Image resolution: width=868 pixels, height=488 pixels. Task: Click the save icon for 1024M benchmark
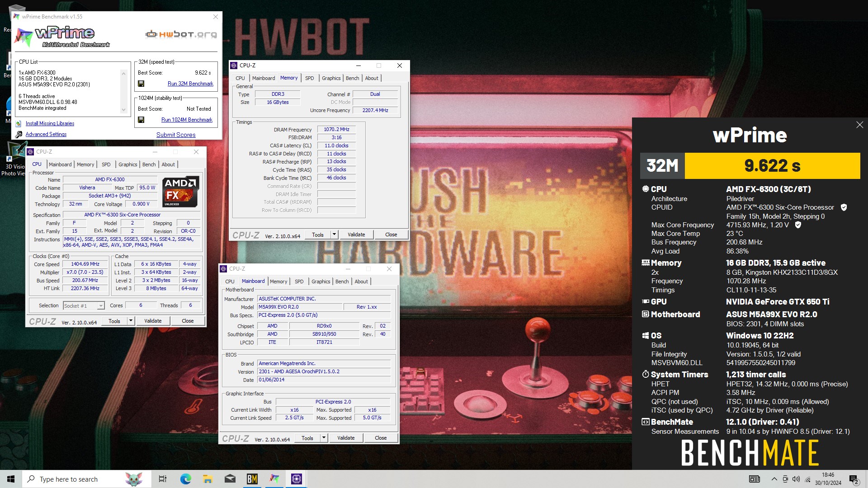(x=141, y=120)
